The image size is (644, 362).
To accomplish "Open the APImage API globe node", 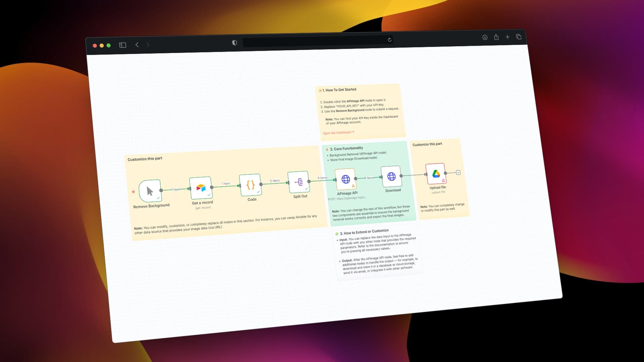I will tap(345, 179).
